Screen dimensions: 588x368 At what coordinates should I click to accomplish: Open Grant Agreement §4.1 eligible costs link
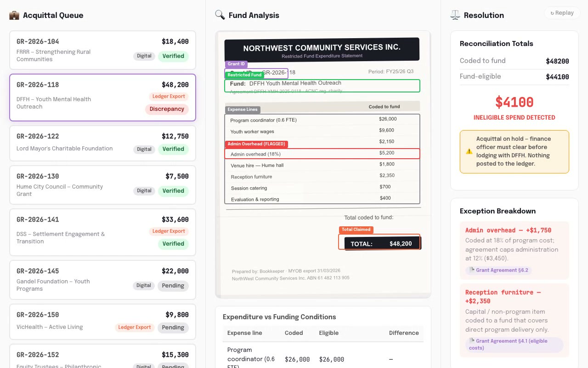(514, 344)
